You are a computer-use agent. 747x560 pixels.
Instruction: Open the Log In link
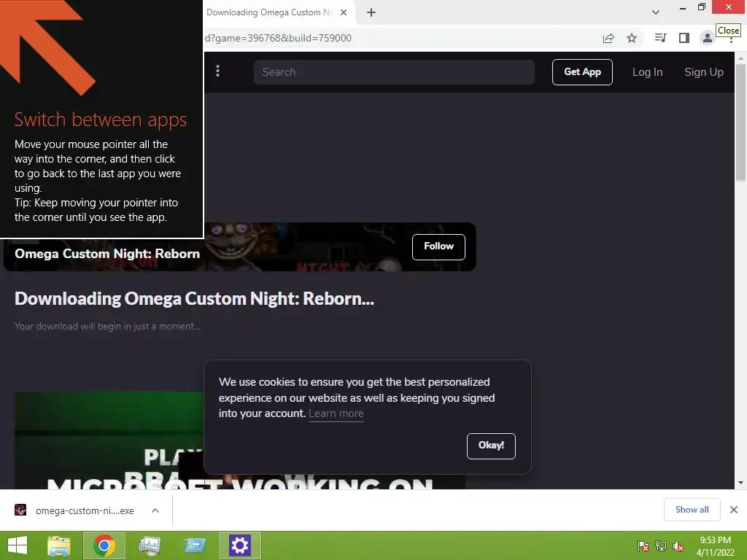tap(647, 72)
